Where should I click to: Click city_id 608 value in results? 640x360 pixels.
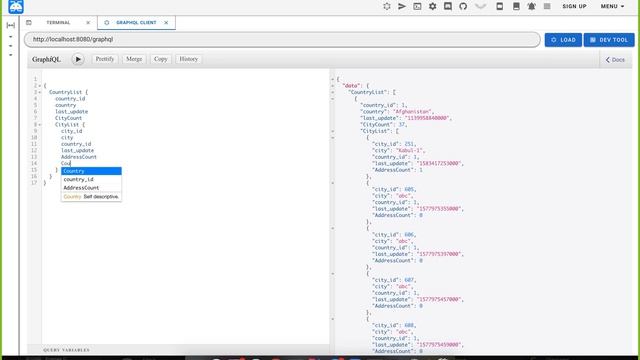pyautogui.click(x=409, y=325)
